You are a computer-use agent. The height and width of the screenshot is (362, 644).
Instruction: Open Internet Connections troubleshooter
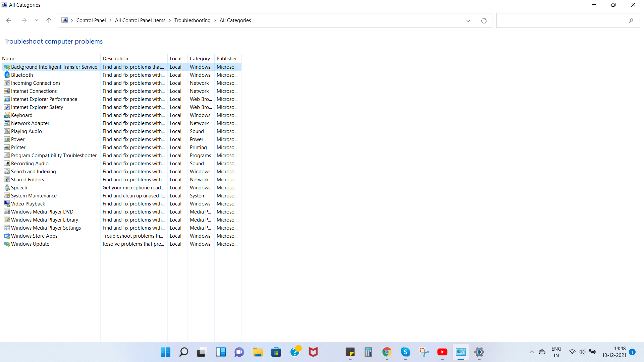[x=34, y=90]
